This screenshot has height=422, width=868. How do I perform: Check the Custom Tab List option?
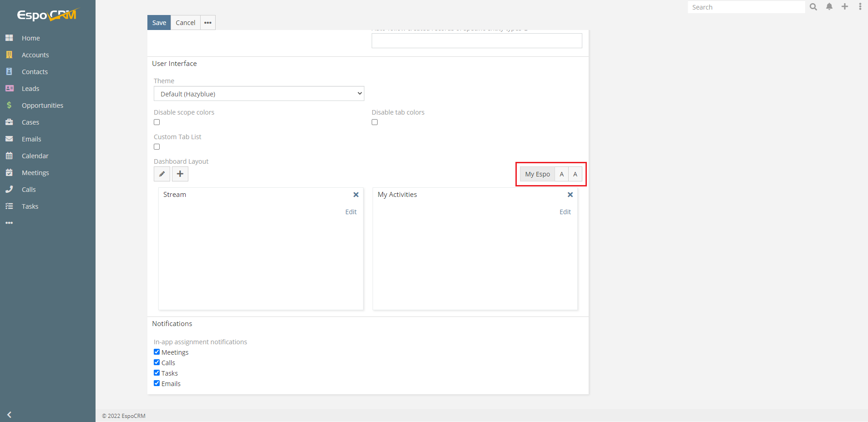click(x=156, y=146)
